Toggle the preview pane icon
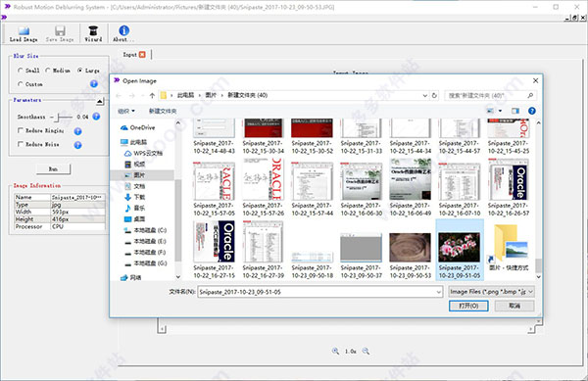This screenshot has height=381, width=588. pos(515,111)
